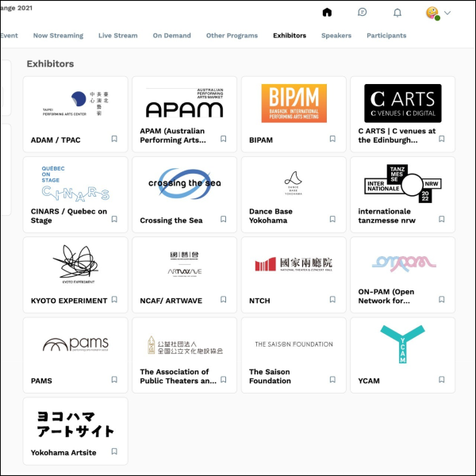476x476 pixels.
Task: Open the orange BIPAM logo
Action: (x=294, y=103)
